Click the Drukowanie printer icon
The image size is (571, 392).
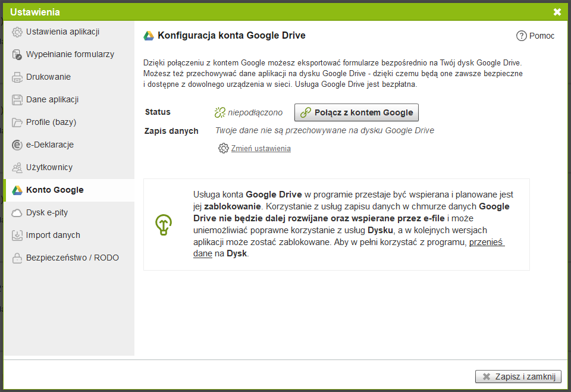17,77
